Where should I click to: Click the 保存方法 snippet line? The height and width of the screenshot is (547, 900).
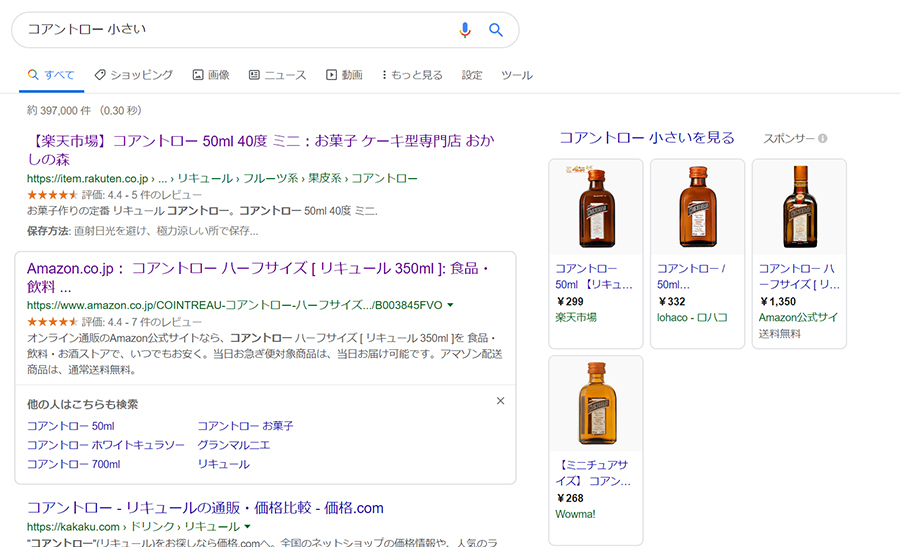(x=143, y=231)
